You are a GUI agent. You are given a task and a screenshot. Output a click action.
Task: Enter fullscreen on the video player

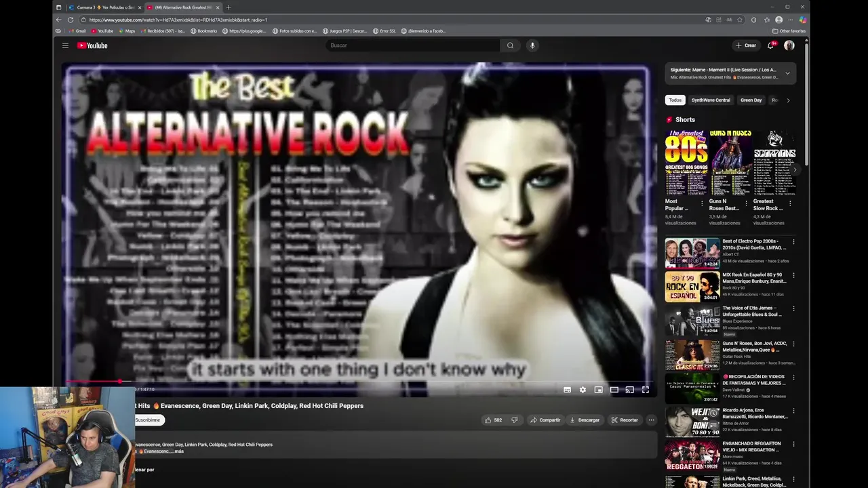click(646, 390)
